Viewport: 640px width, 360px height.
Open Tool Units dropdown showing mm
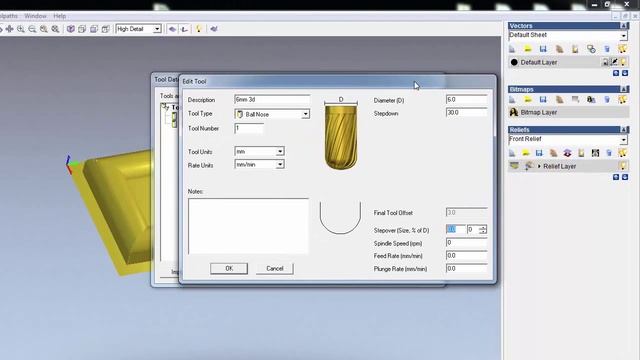280,151
